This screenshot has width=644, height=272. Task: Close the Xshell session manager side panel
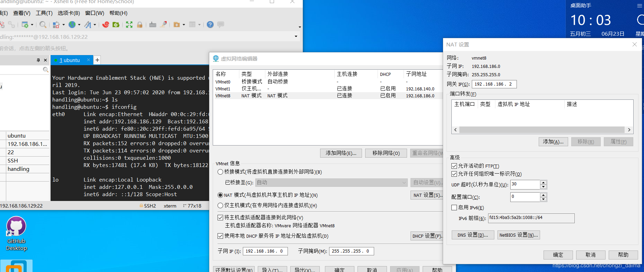coord(45,60)
